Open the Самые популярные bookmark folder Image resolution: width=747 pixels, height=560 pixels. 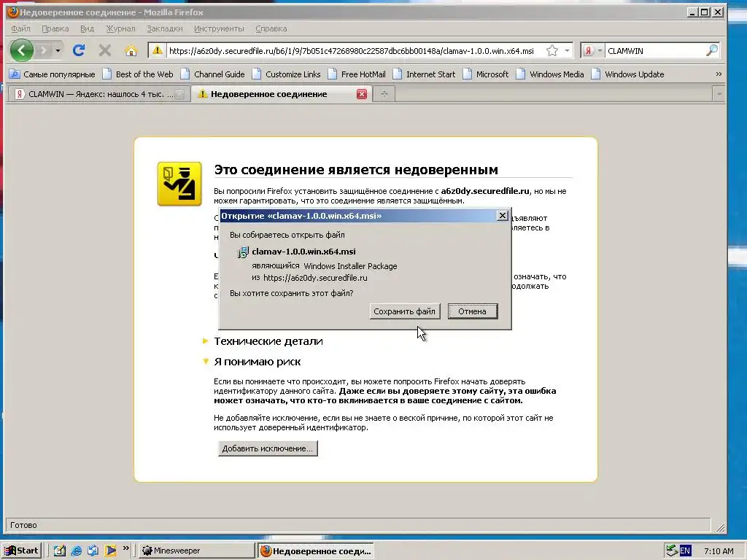point(53,74)
